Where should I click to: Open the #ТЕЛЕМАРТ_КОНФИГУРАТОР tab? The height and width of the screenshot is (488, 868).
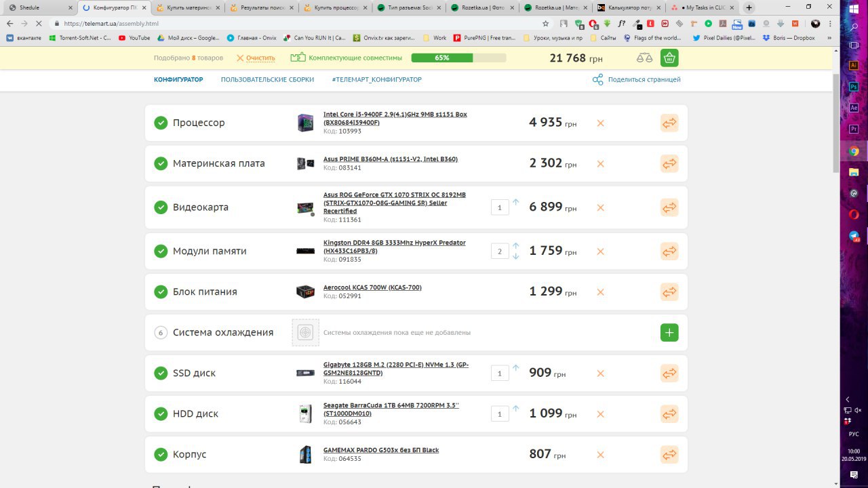(376, 79)
